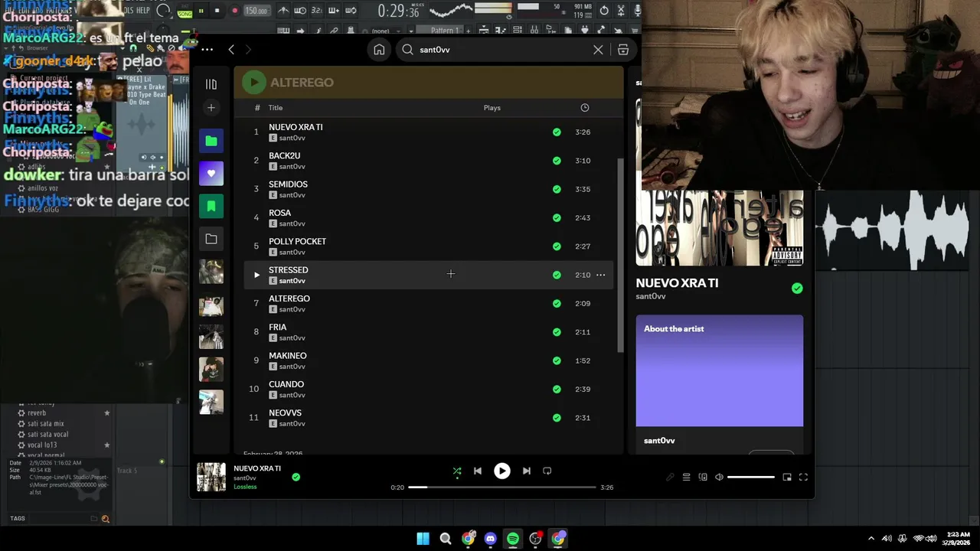Play the ALTEREGO album
980x551 pixels.
tap(254, 82)
